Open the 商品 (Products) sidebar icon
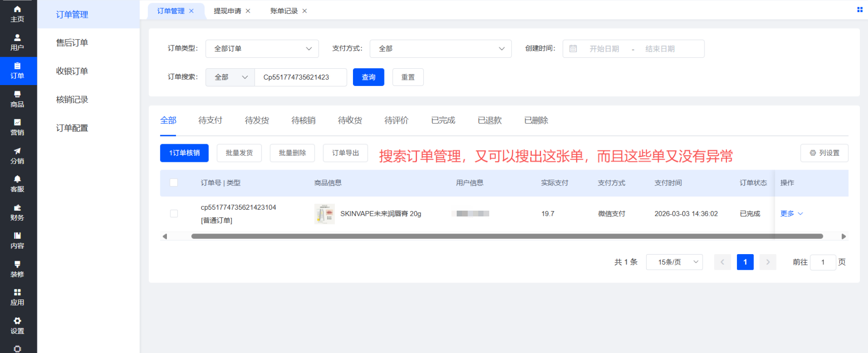 (x=17, y=99)
